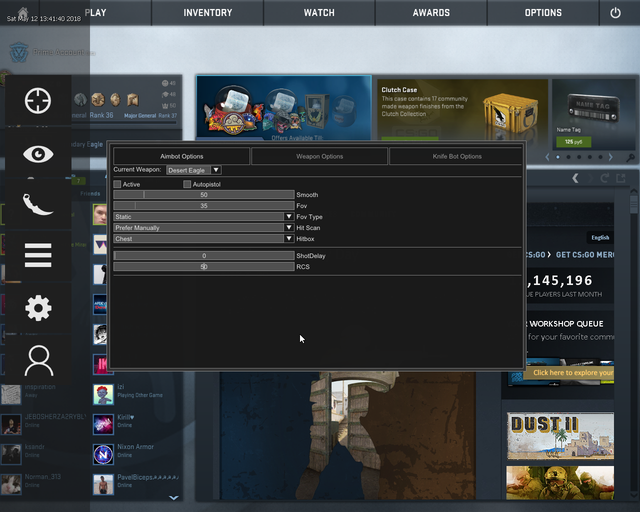This screenshot has width=640, height=512.
Task: Click the Prime Account shield icon
Action: tap(19, 52)
